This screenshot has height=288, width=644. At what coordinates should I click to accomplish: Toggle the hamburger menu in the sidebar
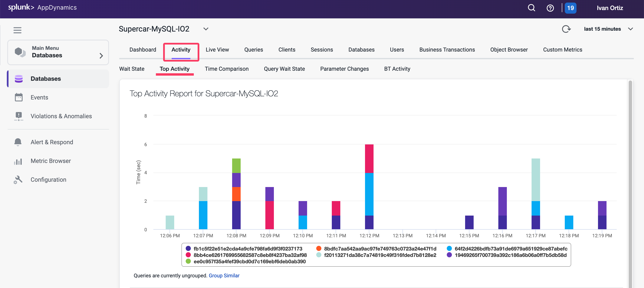[x=17, y=30]
